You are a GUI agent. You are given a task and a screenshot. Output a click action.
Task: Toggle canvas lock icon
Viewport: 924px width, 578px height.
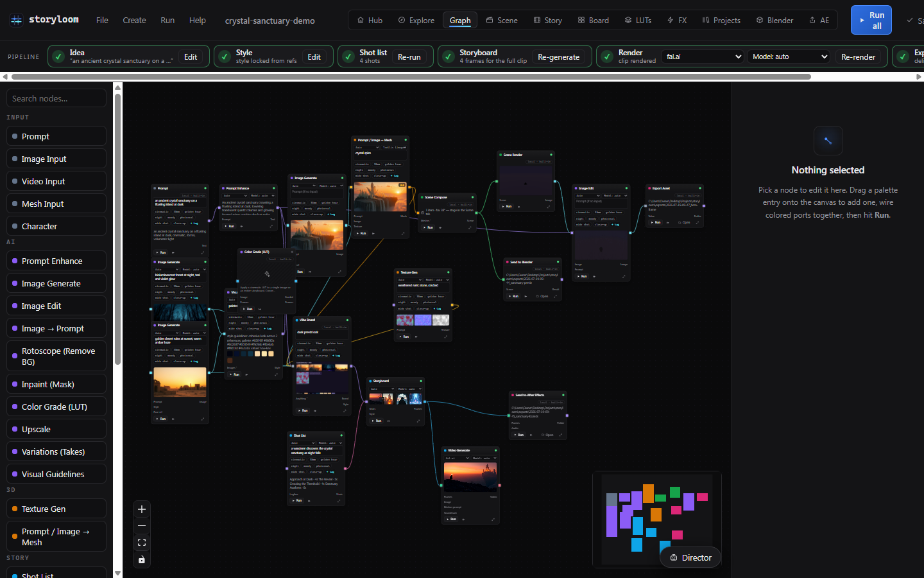coord(142,560)
